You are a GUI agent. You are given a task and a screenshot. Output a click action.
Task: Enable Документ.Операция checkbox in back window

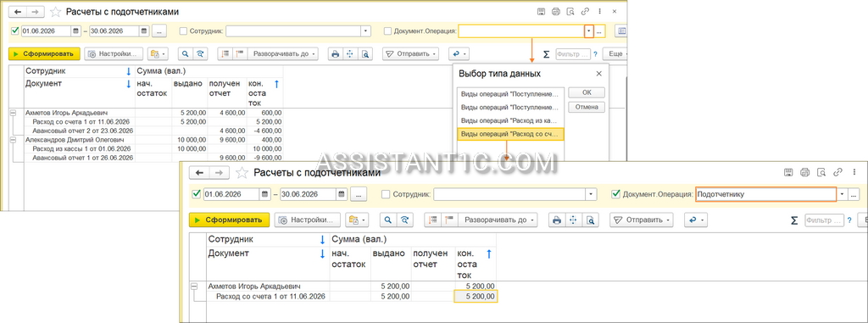[x=387, y=31]
